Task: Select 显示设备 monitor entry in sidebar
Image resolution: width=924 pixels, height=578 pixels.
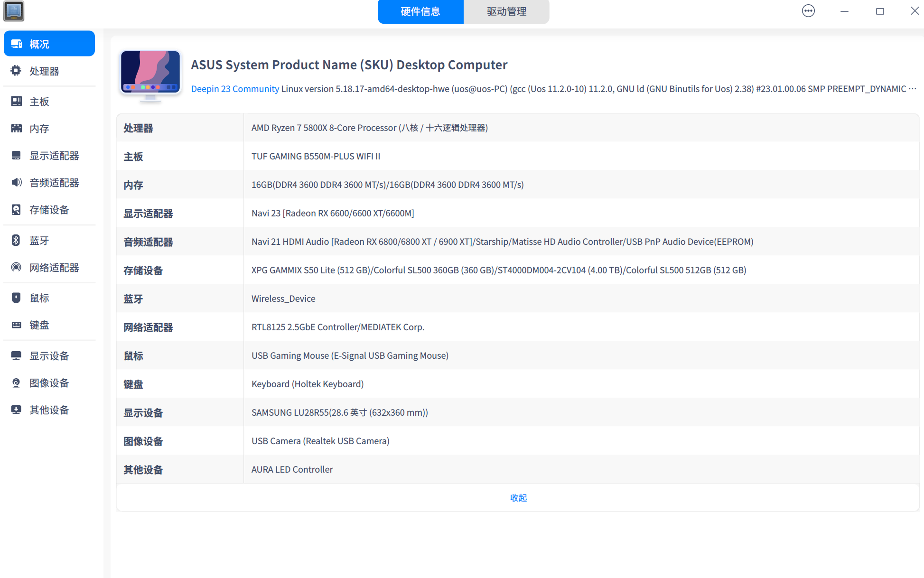Action: click(x=49, y=356)
